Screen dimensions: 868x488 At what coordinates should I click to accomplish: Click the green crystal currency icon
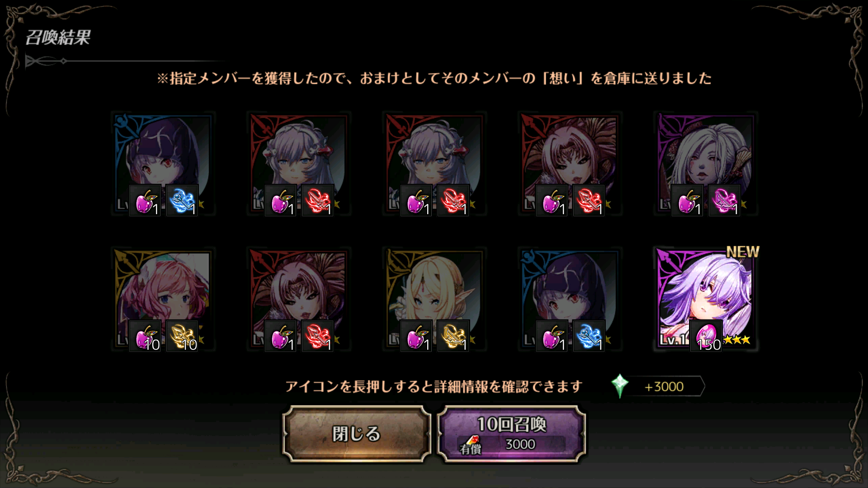(x=620, y=386)
